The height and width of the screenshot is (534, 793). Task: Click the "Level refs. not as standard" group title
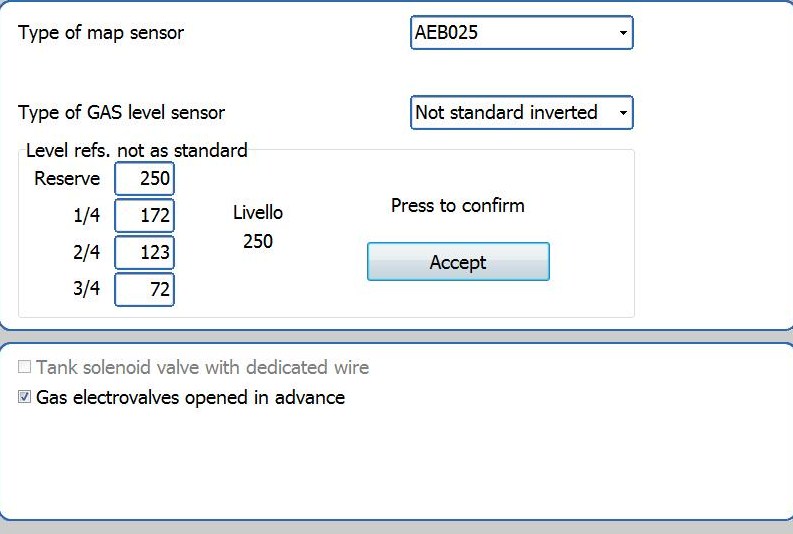click(x=136, y=151)
